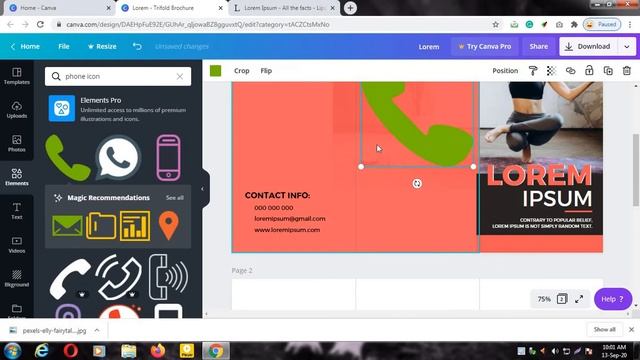Open Firefox from the taskbar

tap(158, 351)
